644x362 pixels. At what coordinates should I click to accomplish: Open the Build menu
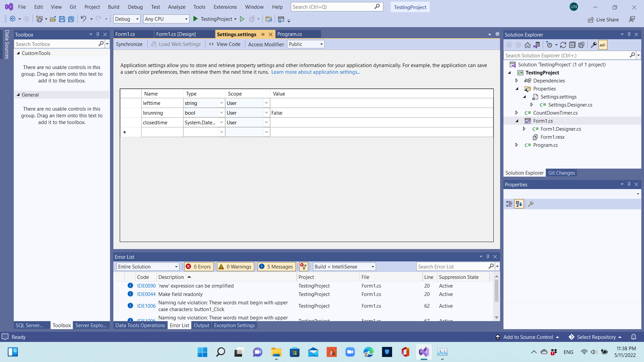(x=114, y=7)
